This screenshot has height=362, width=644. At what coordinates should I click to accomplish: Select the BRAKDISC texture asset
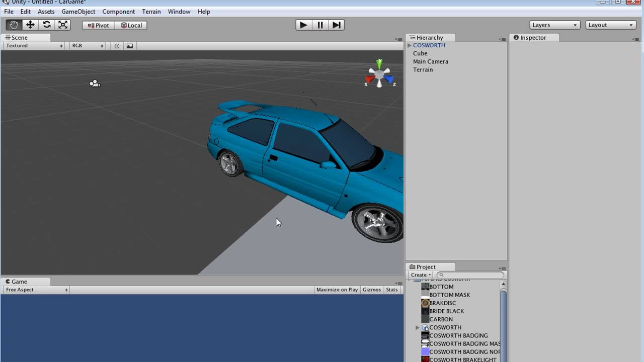point(443,303)
